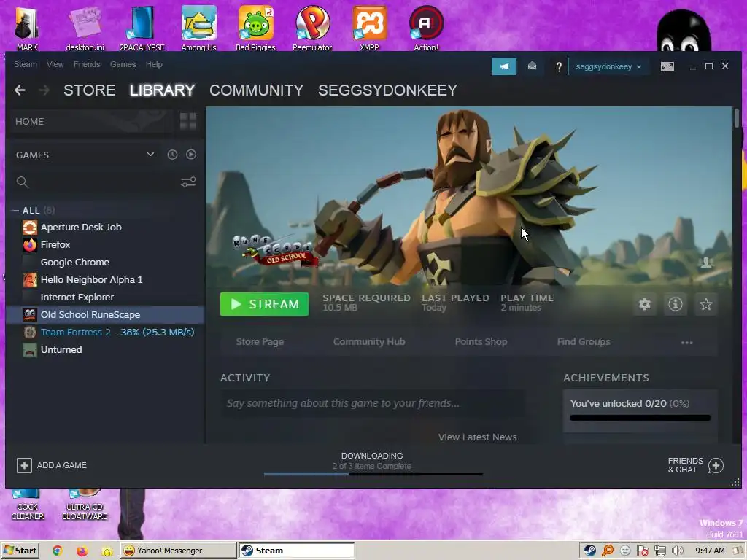The image size is (747, 560).
Task: Expand the GAMES filter dropdown chevron
Action: (x=150, y=155)
